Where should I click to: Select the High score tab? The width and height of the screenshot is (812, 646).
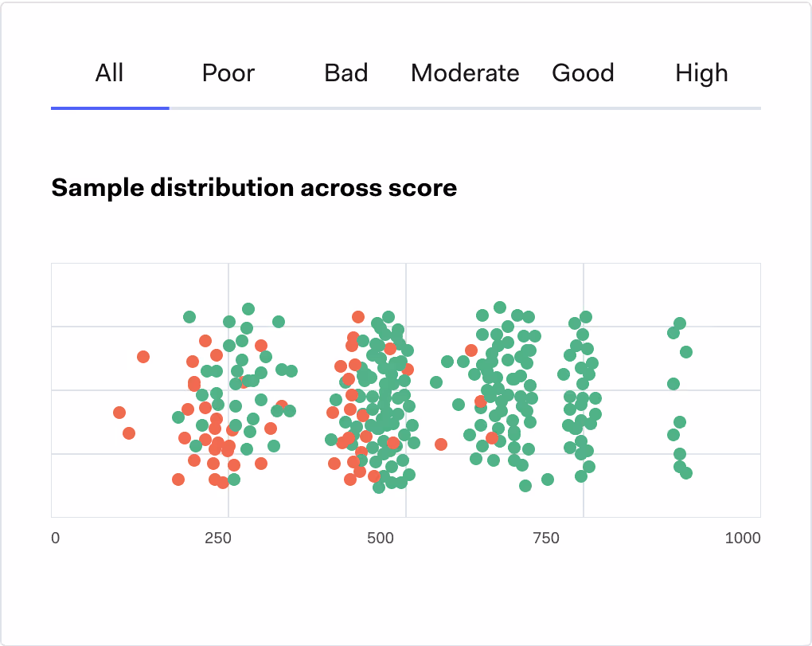[701, 73]
